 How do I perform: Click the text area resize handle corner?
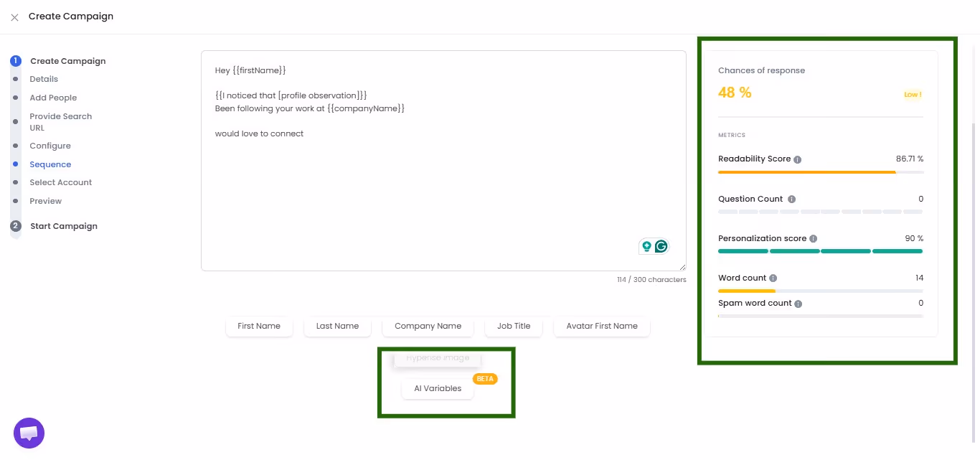coord(682,266)
